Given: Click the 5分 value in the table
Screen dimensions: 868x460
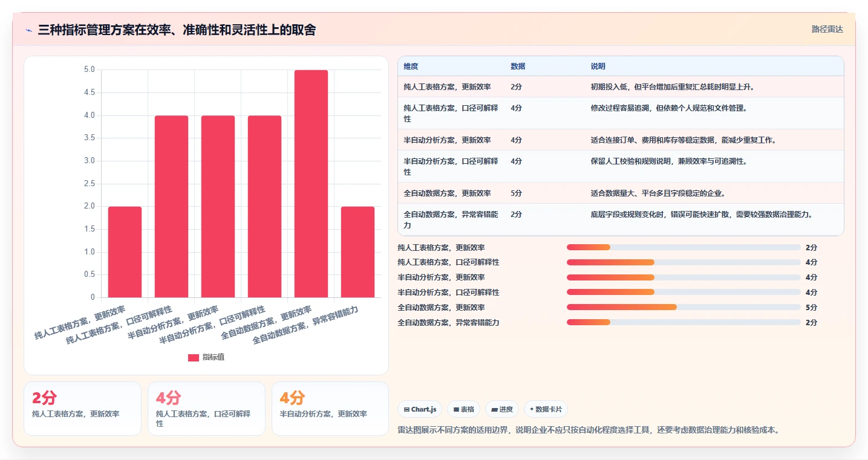Looking at the screenshot, I should tap(516, 193).
